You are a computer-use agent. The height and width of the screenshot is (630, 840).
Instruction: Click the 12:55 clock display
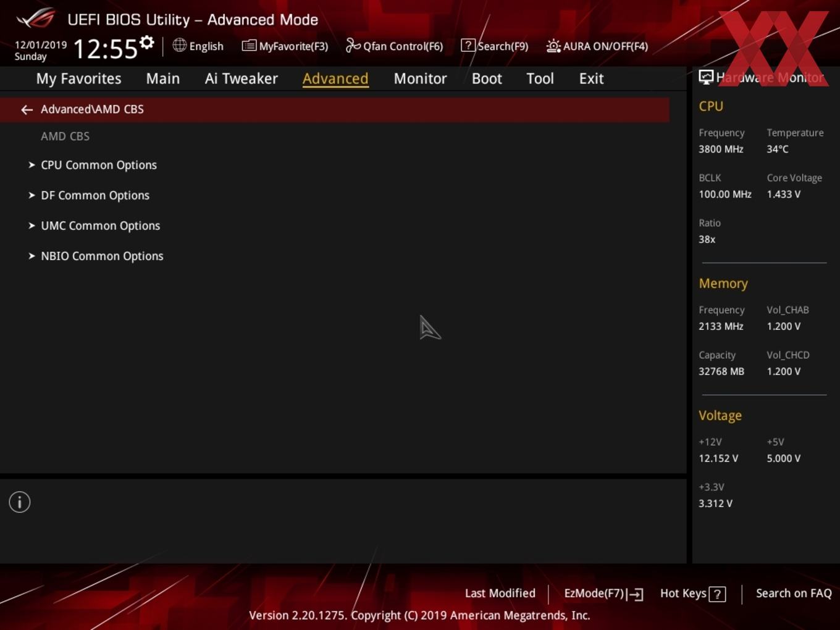point(105,49)
